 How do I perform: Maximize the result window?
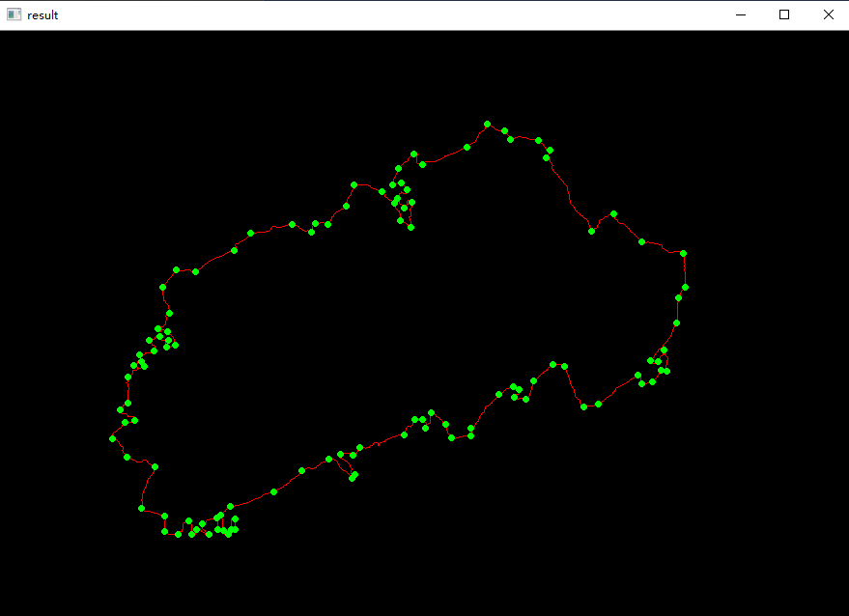pyautogui.click(x=784, y=14)
